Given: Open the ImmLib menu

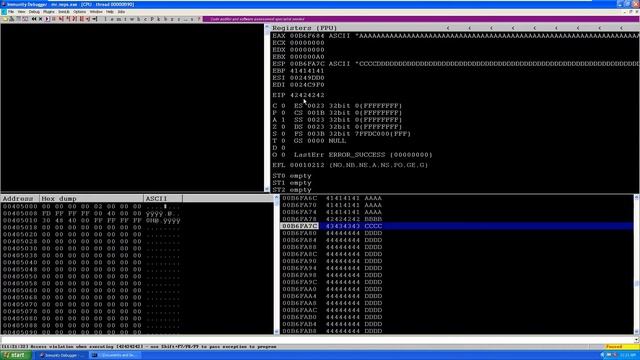Looking at the screenshot, I should (64, 12).
